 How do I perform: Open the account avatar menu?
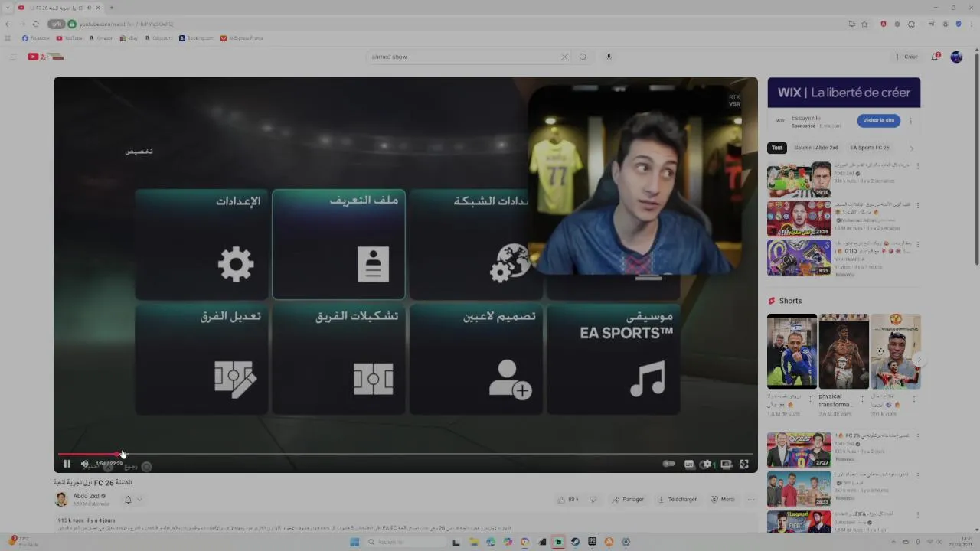(956, 57)
